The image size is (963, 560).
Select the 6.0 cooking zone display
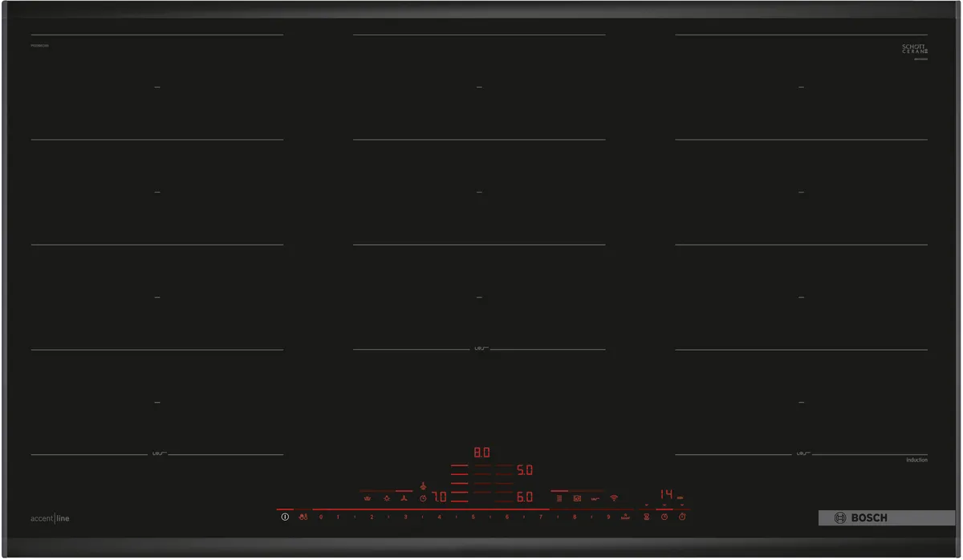click(x=524, y=497)
